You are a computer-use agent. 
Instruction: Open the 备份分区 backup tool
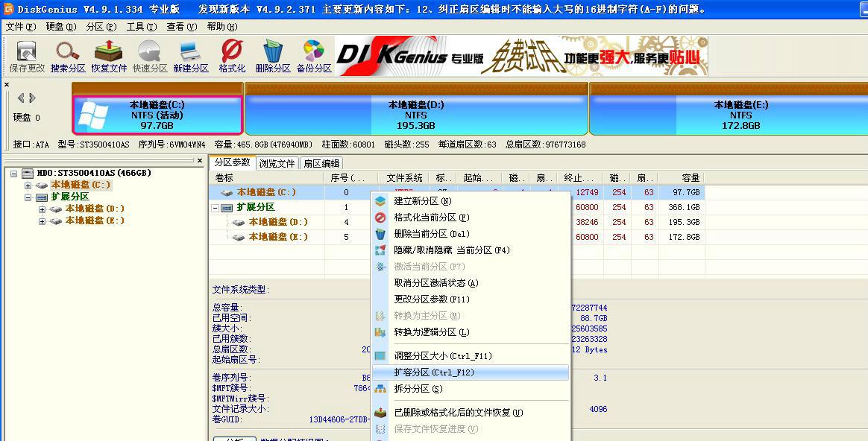[314, 57]
